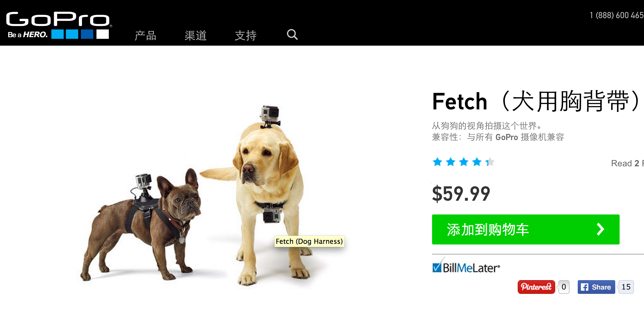Open the 渠道 menu

pyautogui.click(x=195, y=35)
